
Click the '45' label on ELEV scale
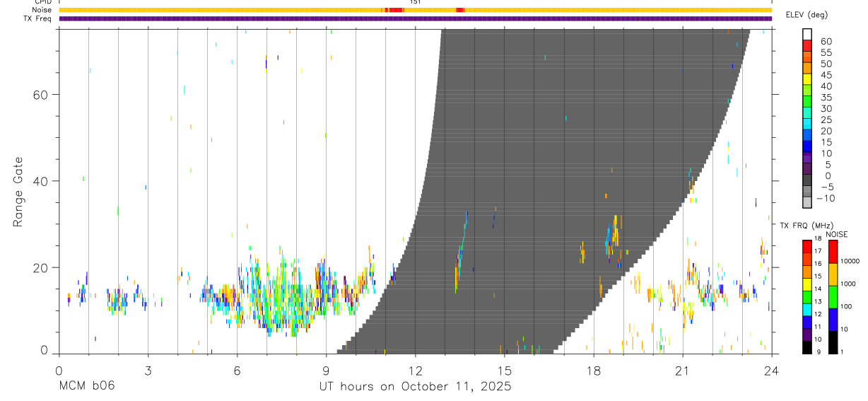coord(826,75)
